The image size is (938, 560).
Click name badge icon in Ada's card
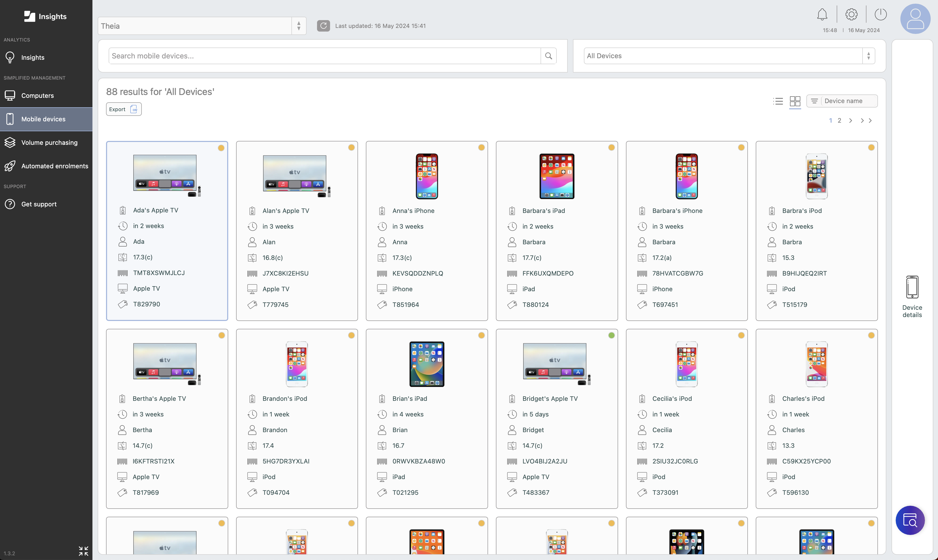[122, 210]
